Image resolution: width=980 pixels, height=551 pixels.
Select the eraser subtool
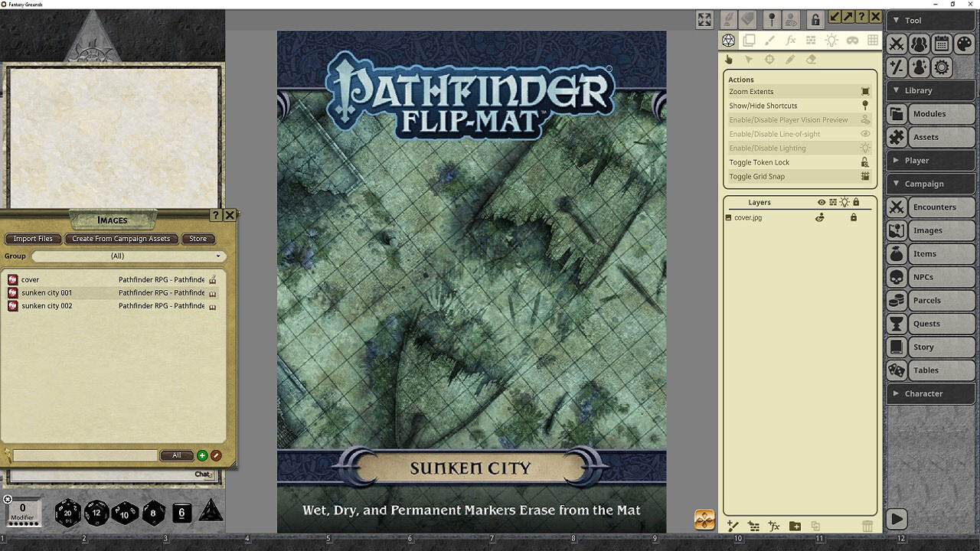[x=811, y=59]
